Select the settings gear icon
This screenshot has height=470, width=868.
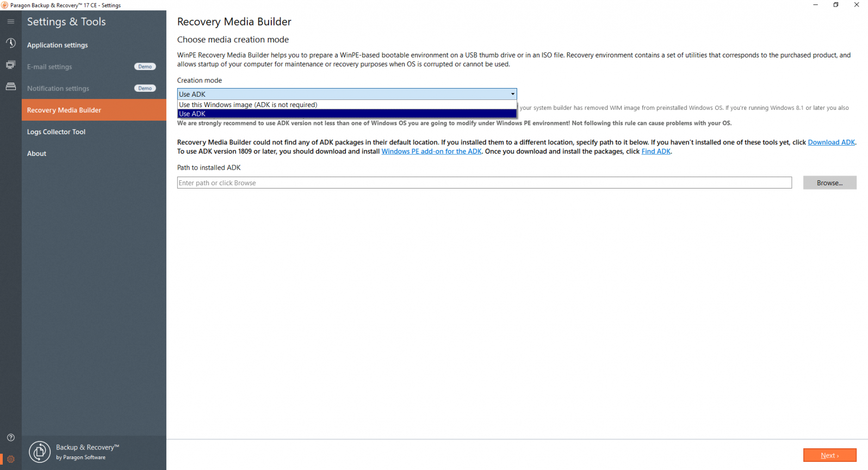pos(10,459)
